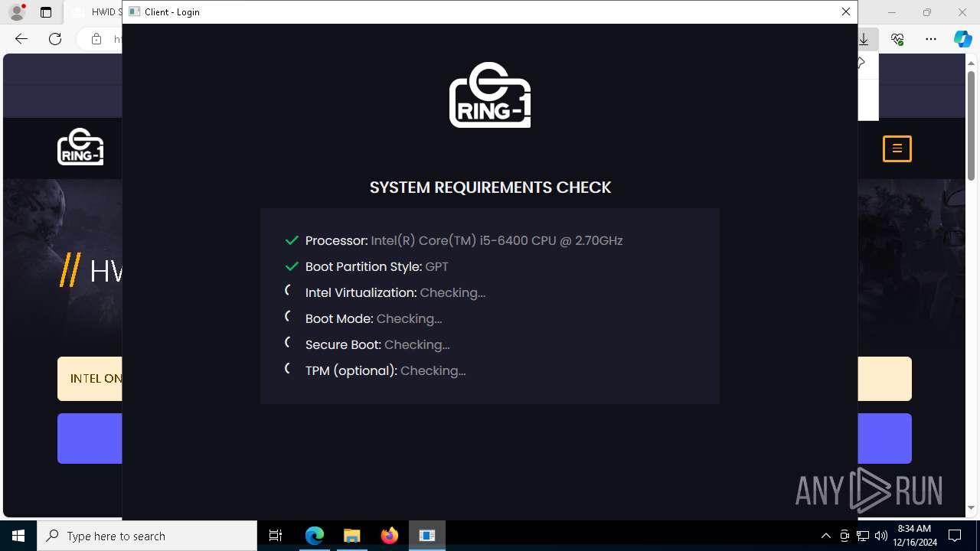Open the volume control in system tray
980x551 pixels.
click(x=880, y=536)
